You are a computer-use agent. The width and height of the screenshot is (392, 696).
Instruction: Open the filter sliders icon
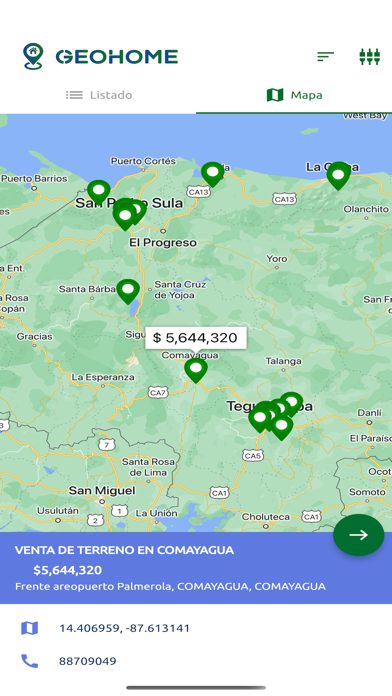369,56
